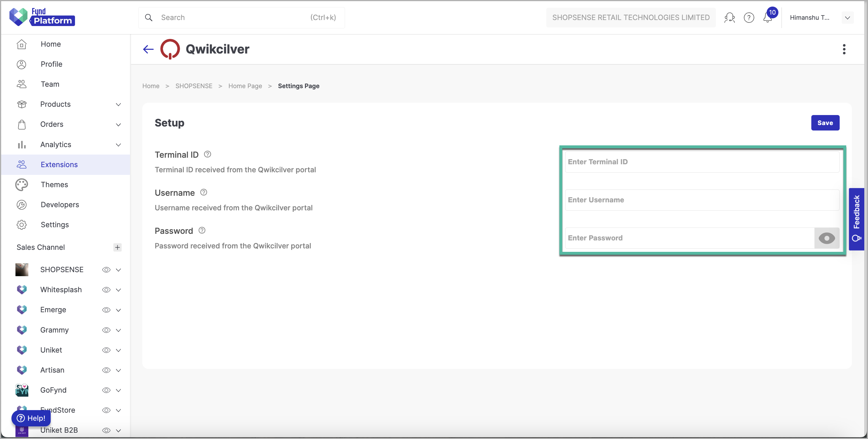Click the GoFynd channel logo
Screen dimensions: 868x439
pyautogui.click(x=22, y=390)
